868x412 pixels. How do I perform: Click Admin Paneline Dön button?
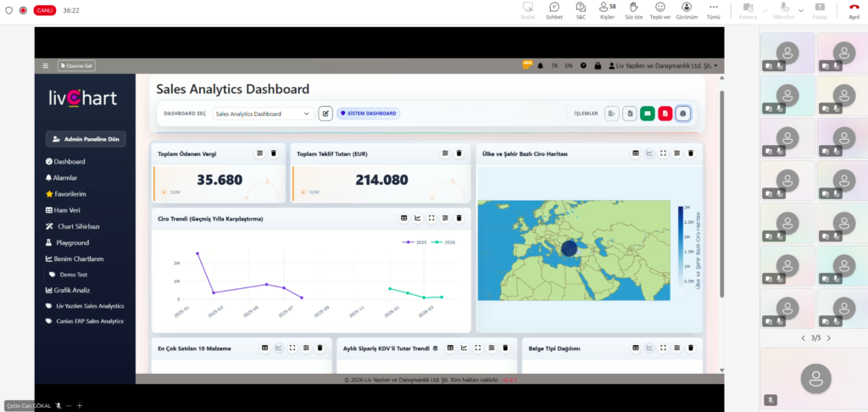[85, 138]
